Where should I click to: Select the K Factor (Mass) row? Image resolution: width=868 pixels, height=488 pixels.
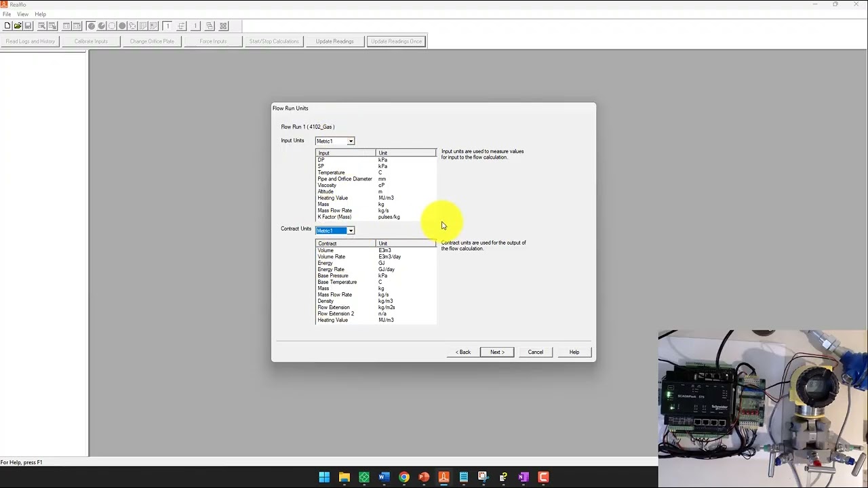[x=376, y=217]
